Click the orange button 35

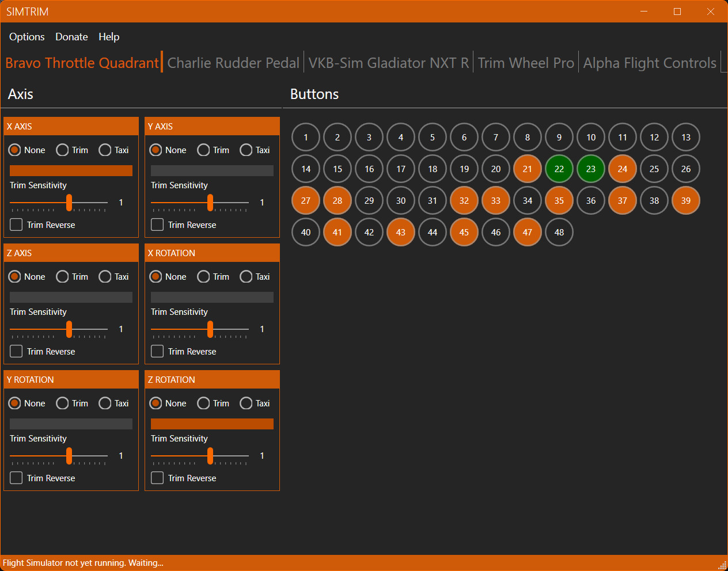click(559, 200)
